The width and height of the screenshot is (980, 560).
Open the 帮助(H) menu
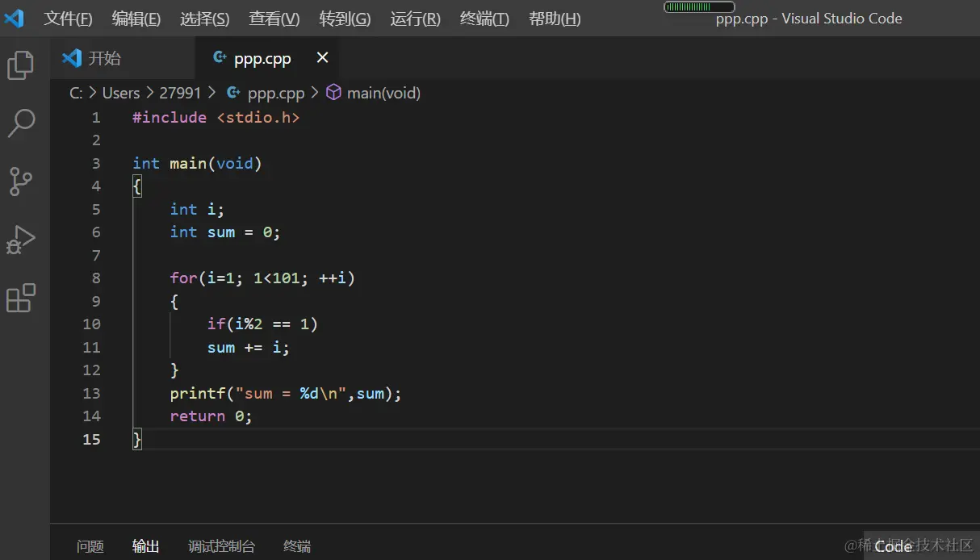[555, 19]
